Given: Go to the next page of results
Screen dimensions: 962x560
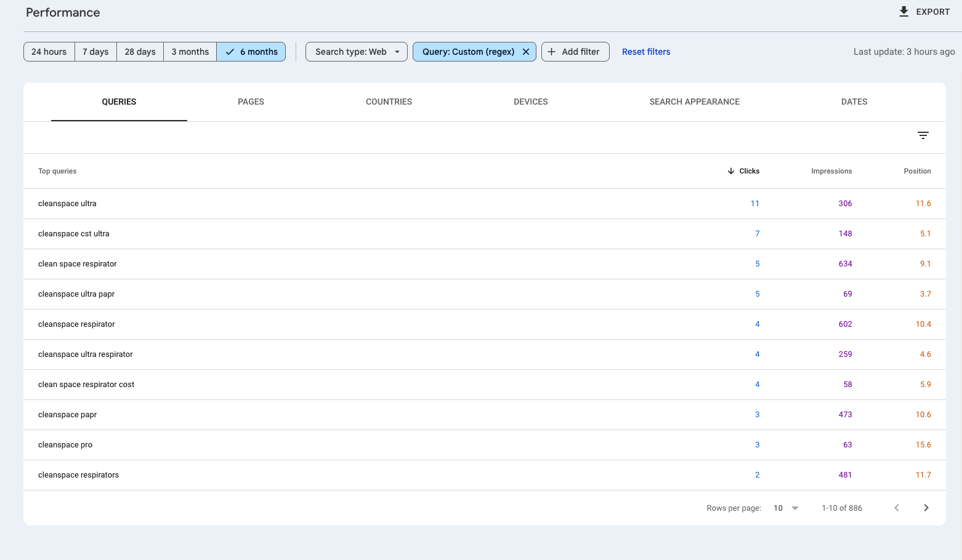Looking at the screenshot, I should [926, 508].
